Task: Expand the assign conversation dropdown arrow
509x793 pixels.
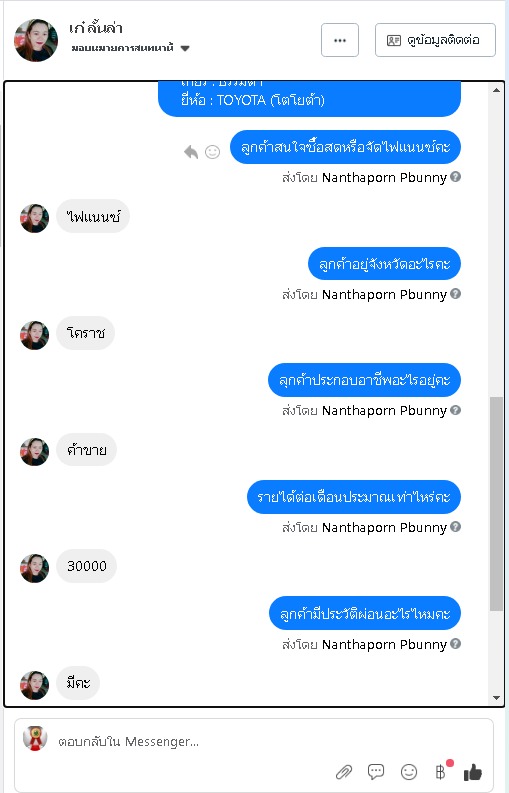Action: coord(185,49)
